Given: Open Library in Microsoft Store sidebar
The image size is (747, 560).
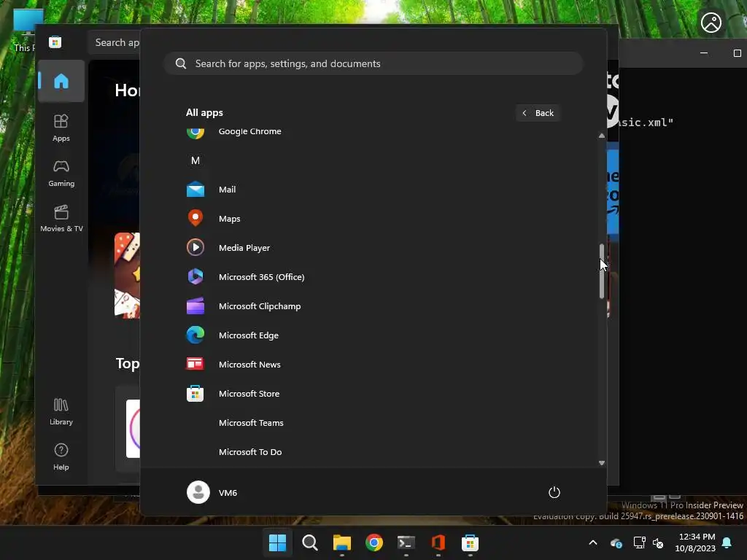Looking at the screenshot, I should point(61,412).
